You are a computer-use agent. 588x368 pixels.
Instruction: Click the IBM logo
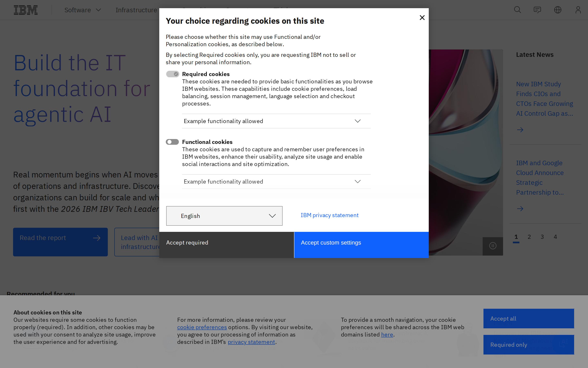26,10
